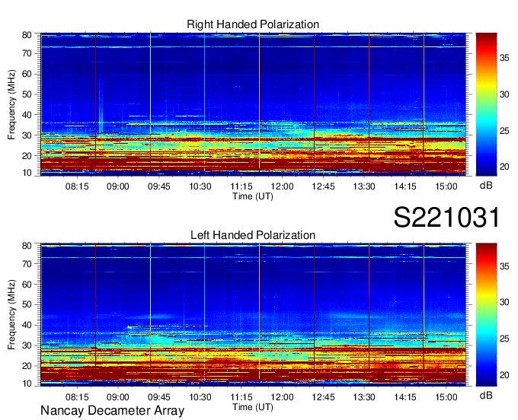Click the dB unit under Right Handed colorbar
The image size is (518, 420).
click(486, 186)
